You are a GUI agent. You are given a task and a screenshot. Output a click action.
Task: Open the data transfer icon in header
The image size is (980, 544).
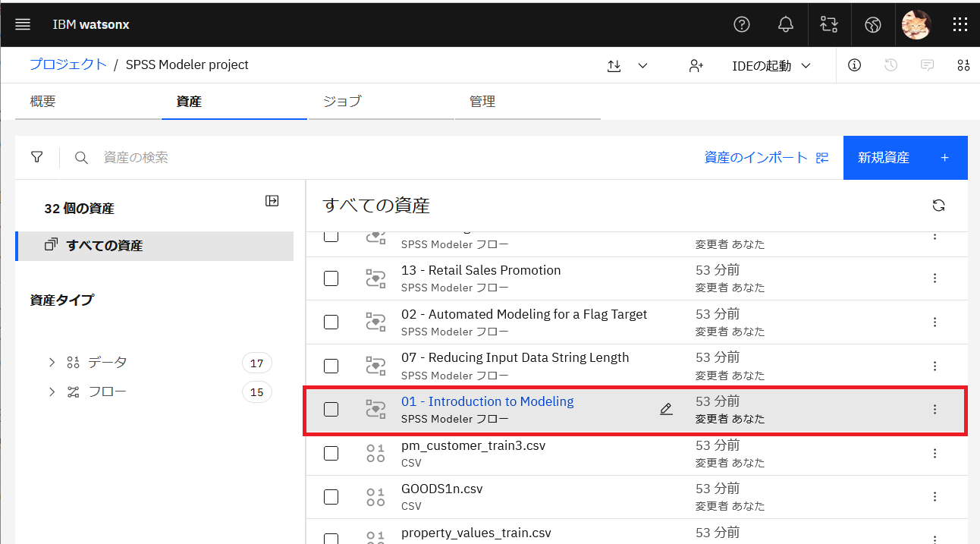829,24
